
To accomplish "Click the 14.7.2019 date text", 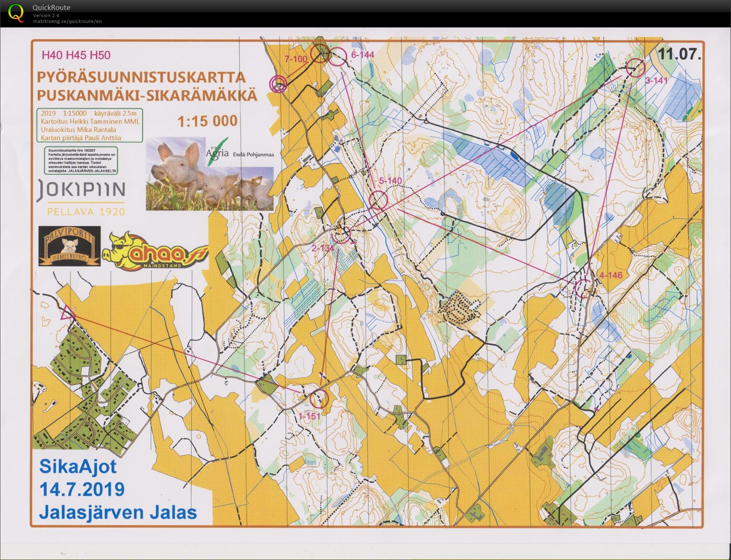I will coord(82,489).
